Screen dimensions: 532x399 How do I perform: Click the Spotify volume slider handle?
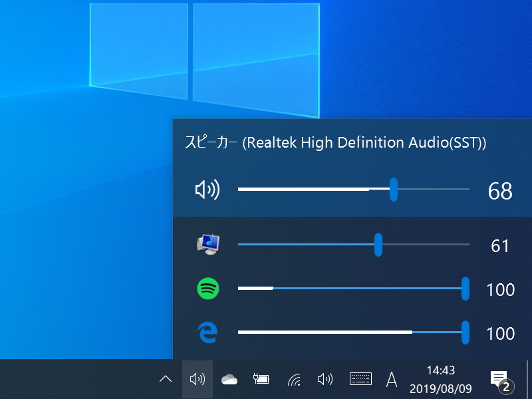465,289
